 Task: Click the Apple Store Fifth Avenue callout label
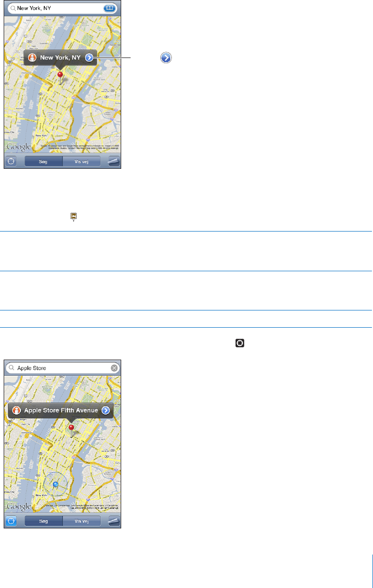pos(61,411)
